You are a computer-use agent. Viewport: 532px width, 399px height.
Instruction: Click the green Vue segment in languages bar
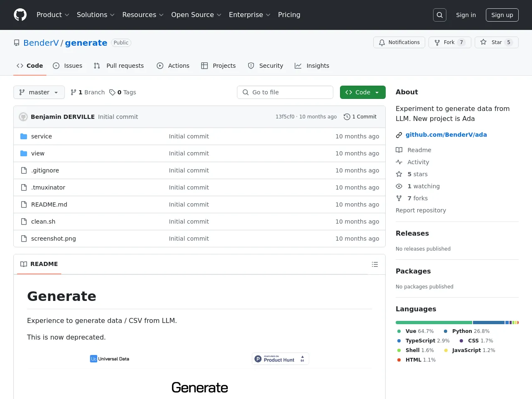click(x=433, y=323)
